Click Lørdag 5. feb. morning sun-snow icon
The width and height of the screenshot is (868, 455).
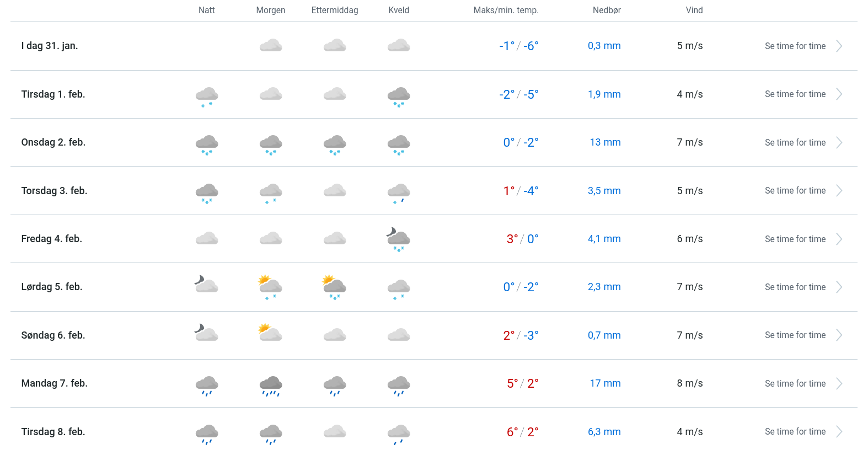click(x=270, y=287)
